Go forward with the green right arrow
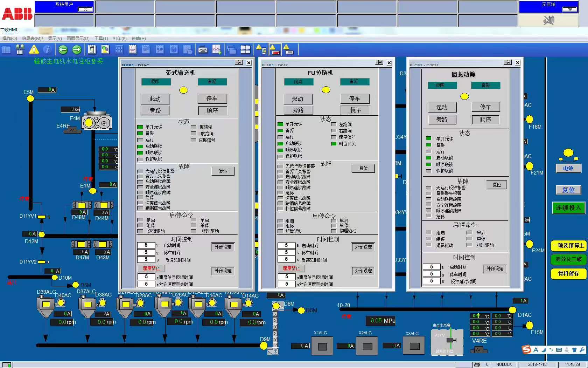The image size is (588, 368). point(77,49)
